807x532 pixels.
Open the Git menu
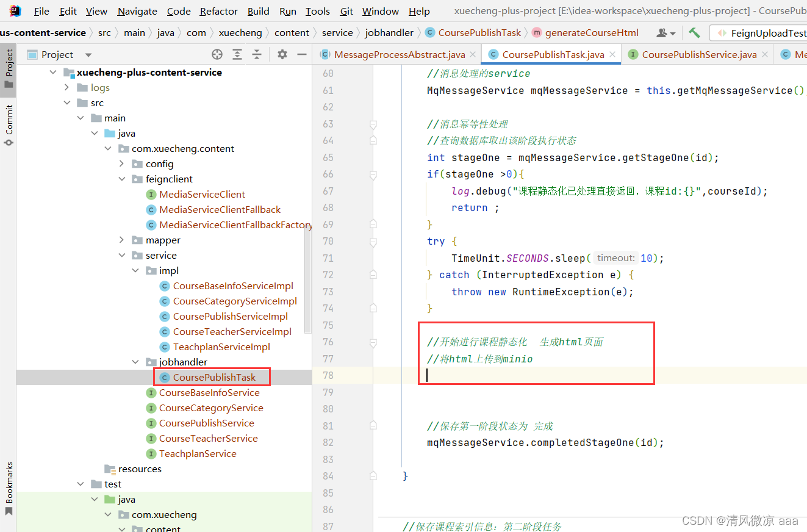point(346,11)
